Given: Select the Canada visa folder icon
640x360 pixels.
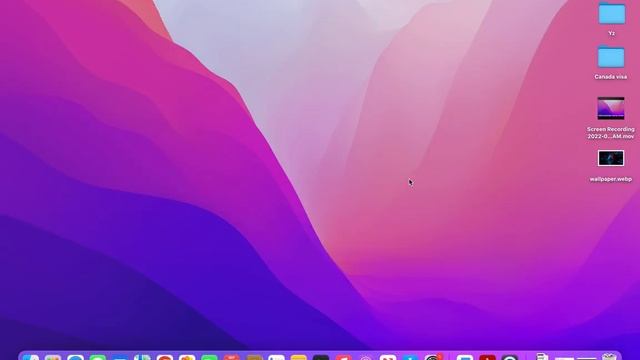Looking at the screenshot, I should tap(611, 56).
